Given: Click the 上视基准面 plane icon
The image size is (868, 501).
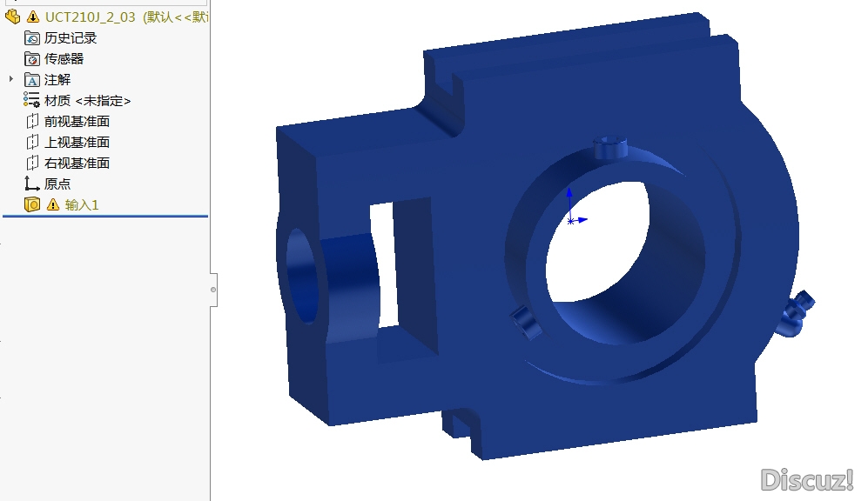Looking at the screenshot, I should (32, 142).
